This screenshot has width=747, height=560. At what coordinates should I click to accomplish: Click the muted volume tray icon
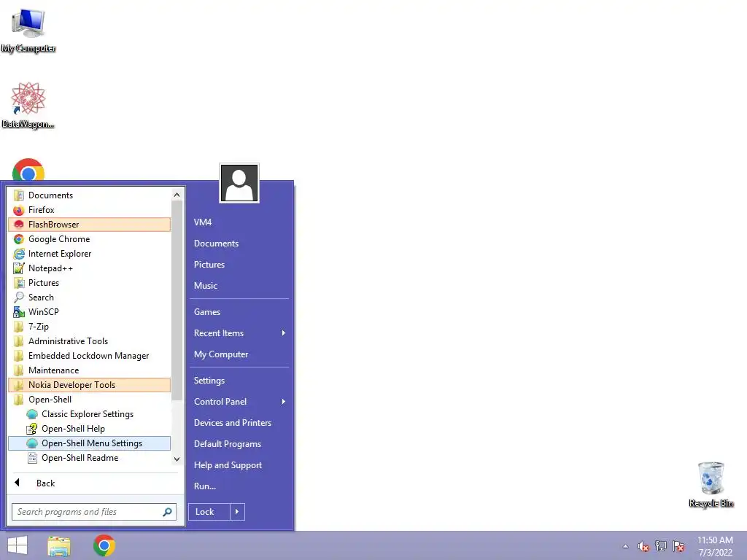tap(643, 546)
